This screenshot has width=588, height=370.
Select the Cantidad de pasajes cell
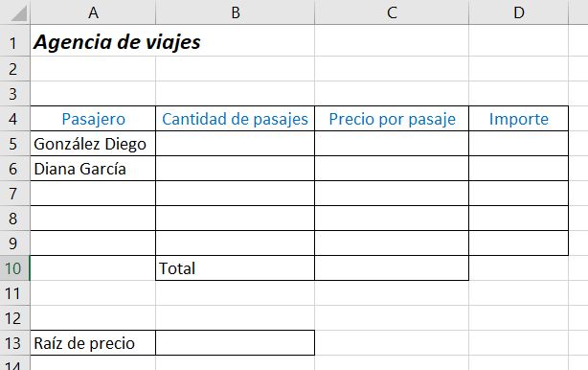click(x=236, y=119)
